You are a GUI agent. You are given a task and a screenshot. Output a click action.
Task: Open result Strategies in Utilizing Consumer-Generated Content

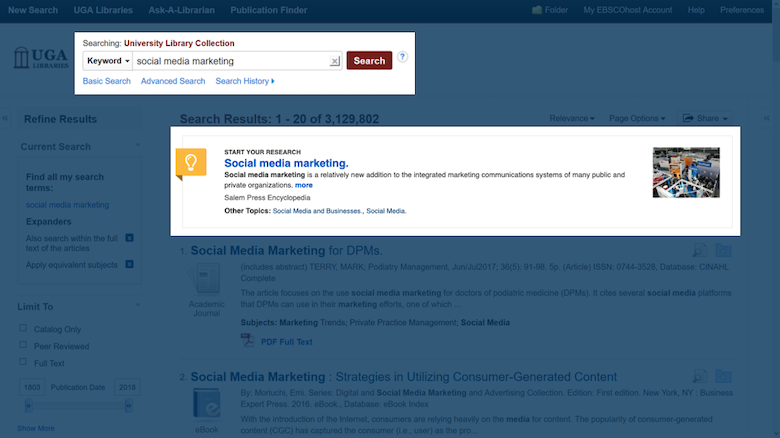403,377
